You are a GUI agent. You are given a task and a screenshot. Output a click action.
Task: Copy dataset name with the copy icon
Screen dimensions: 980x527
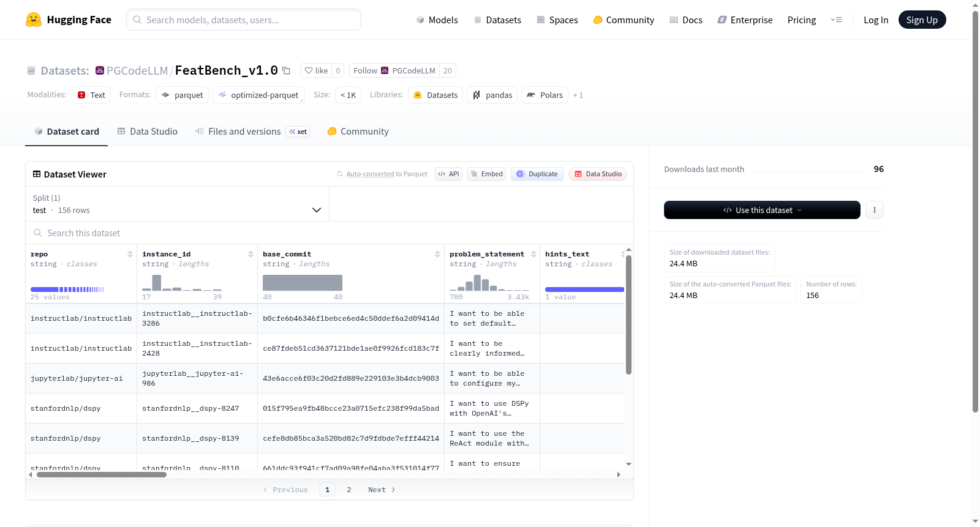[286, 70]
